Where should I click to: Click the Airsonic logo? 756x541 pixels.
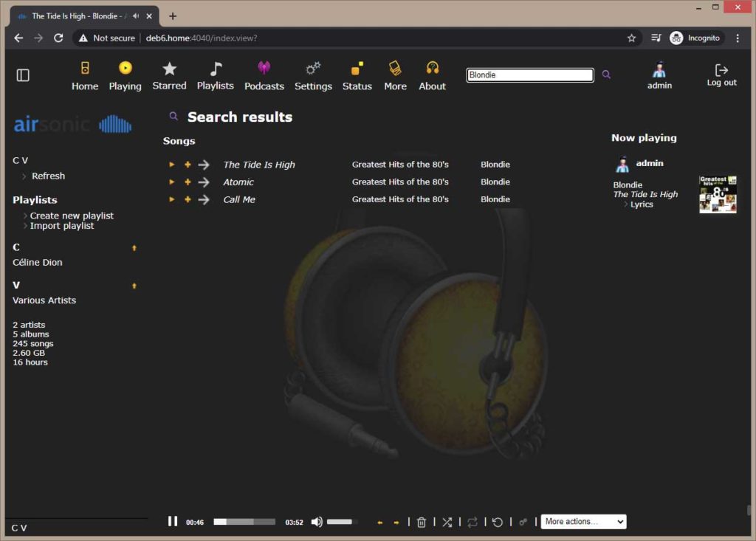click(x=72, y=124)
